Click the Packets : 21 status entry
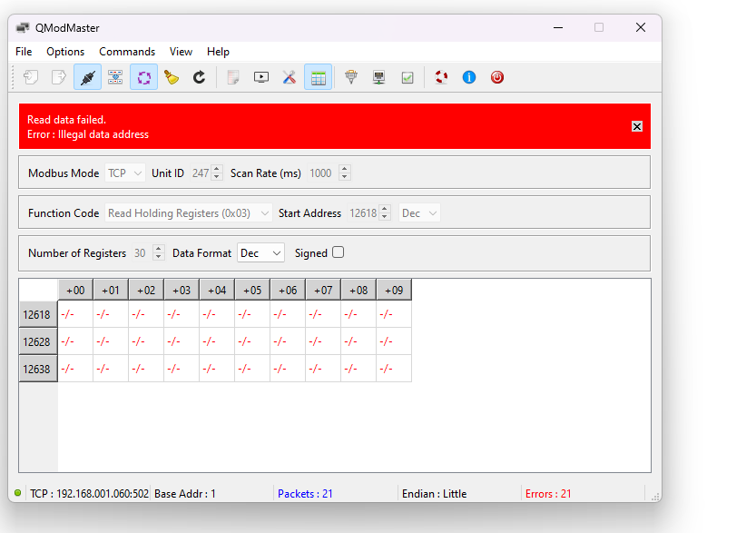The image size is (756, 533). click(305, 493)
